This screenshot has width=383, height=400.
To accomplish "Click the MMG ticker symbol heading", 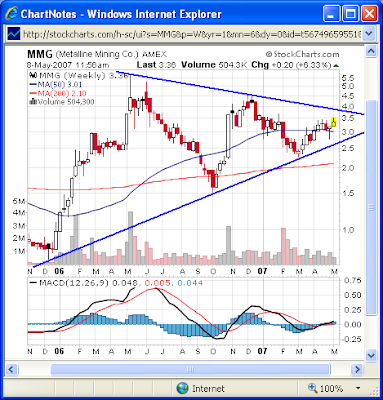I will click(40, 54).
